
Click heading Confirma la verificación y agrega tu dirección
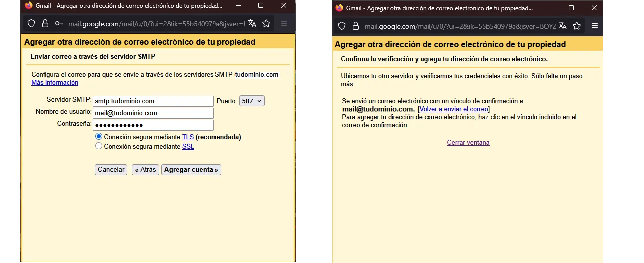pyautogui.click(x=444, y=59)
